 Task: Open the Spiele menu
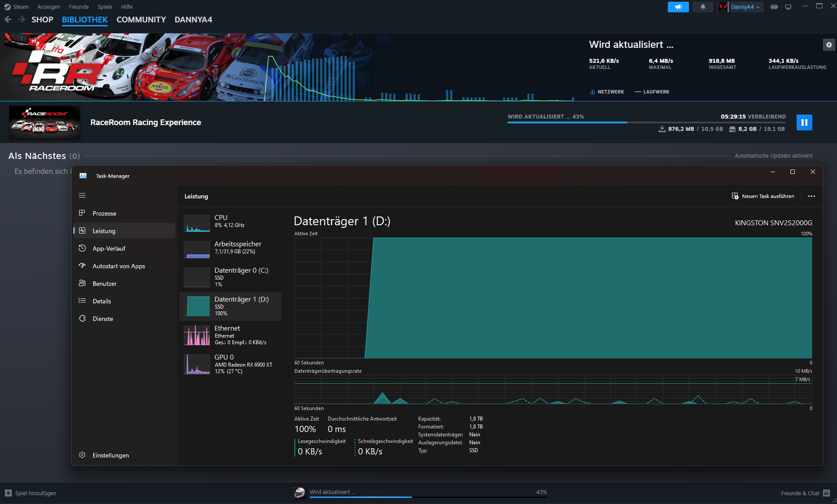[x=105, y=7]
